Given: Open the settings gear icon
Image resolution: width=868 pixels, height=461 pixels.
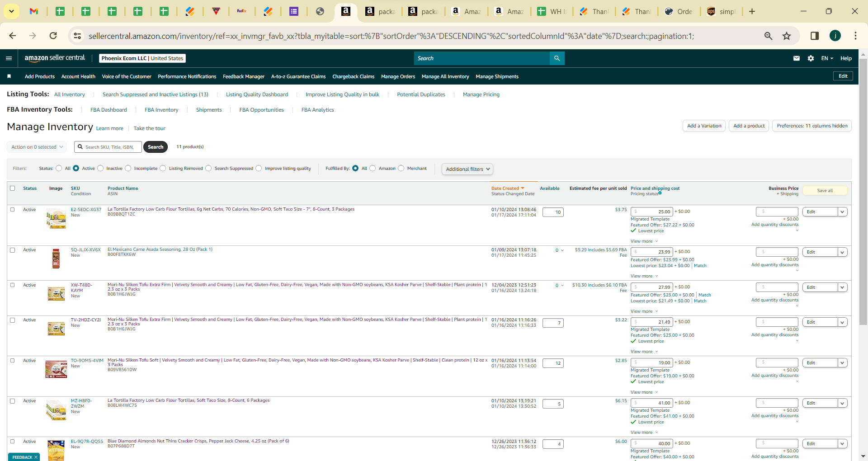Looking at the screenshot, I should click(811, 58).
